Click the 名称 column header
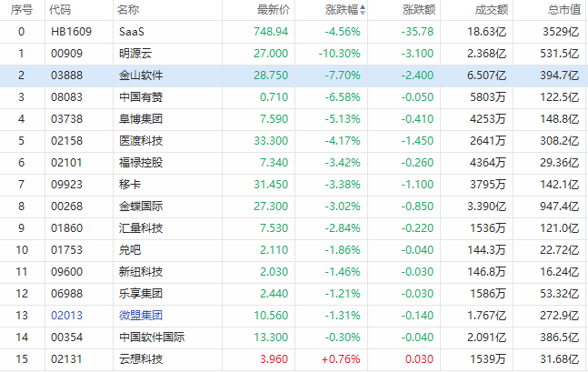The image size is (588, 373). tap(128, 10)
